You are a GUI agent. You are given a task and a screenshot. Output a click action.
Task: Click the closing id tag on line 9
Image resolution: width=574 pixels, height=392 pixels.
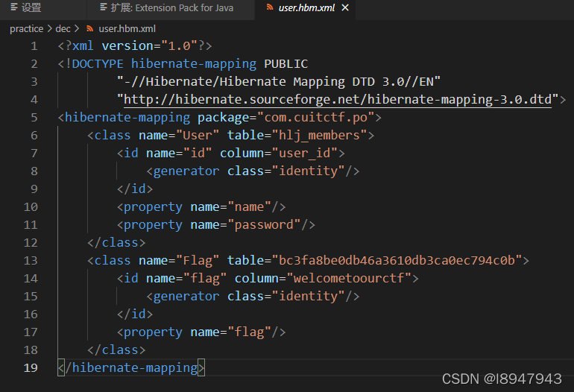point(135,189)
